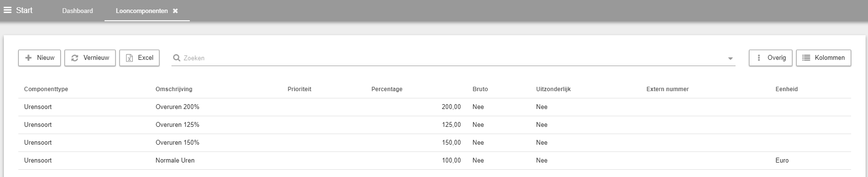868x177 pixels.
Task: Select the Overuren 125% row
Action: (434, 125)
